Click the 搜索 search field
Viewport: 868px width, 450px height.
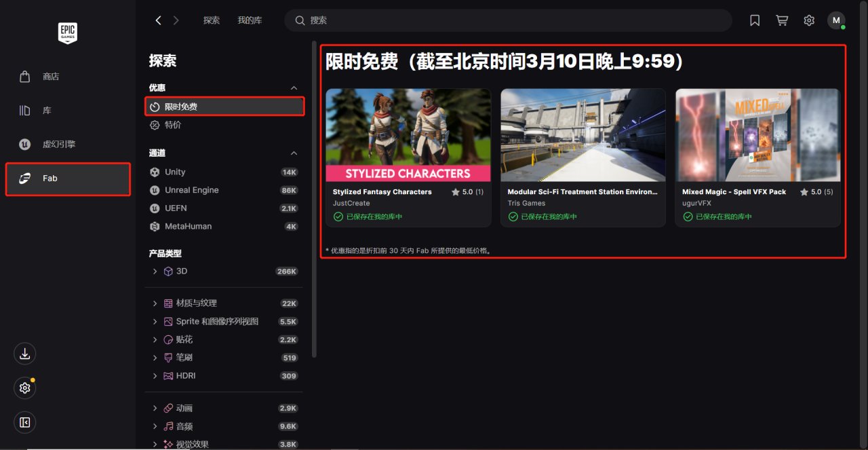(x=508, y=20)
